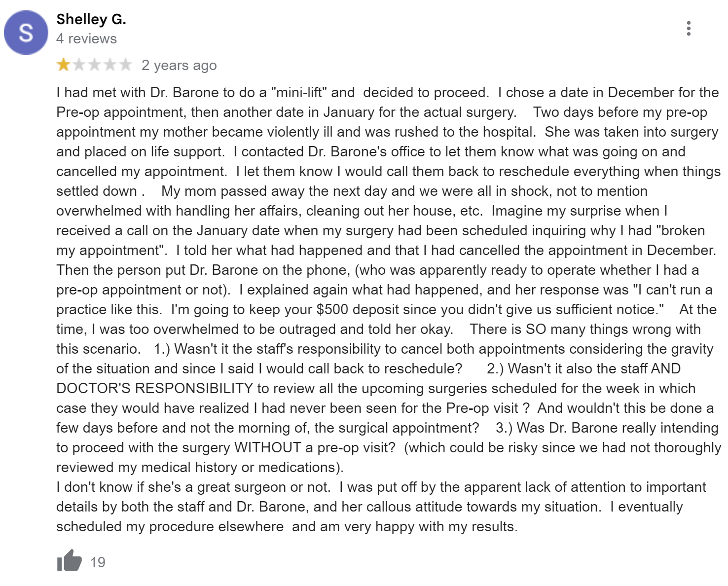Select the fourth gray rating star
Screen dimensions: 728x586
pyautogui.click(x=109, y=65)
